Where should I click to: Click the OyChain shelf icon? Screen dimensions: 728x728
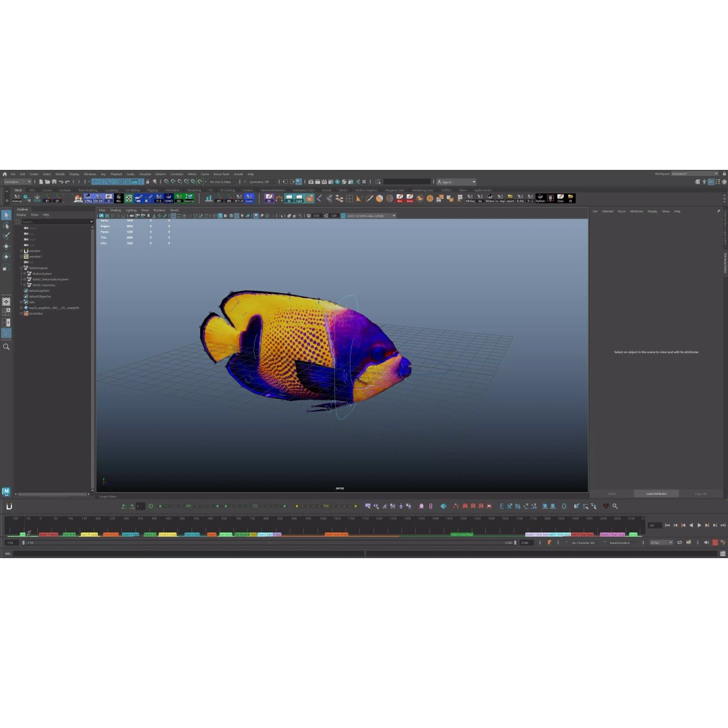(540, 198)
